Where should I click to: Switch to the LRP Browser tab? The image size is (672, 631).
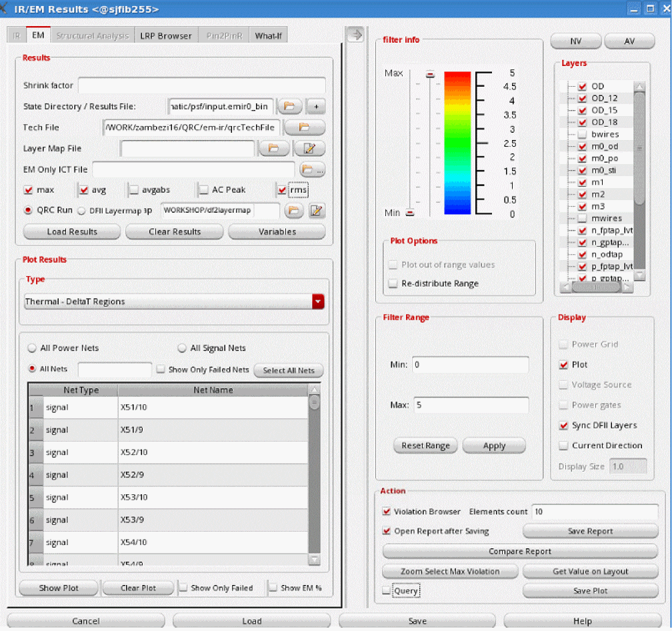pos(165,35)
